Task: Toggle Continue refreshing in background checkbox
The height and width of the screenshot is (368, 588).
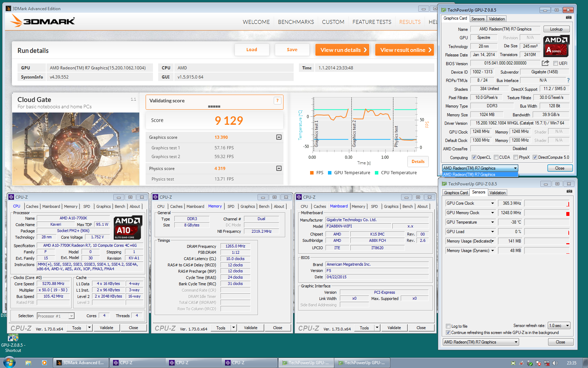Action: pyautogui.click(x=448, y=333)
